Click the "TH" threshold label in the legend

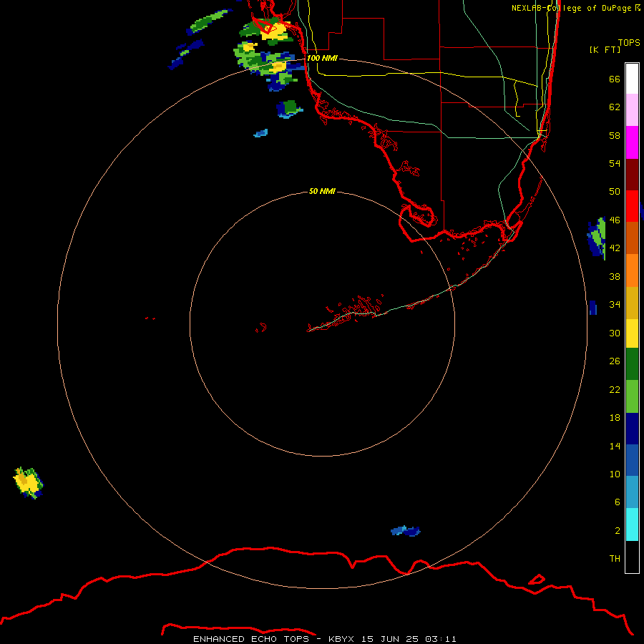(x=615, y=559)
